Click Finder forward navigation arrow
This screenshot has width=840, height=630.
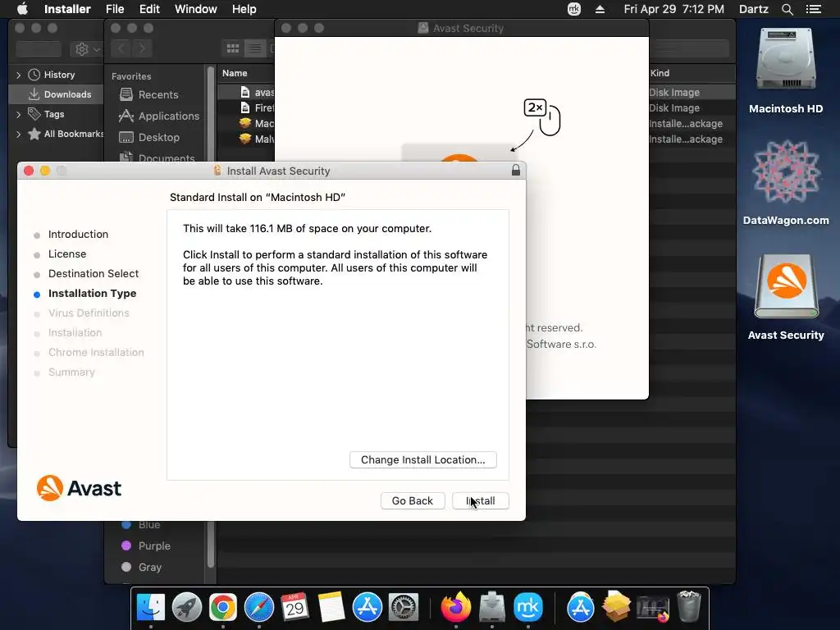pos(142,48)
